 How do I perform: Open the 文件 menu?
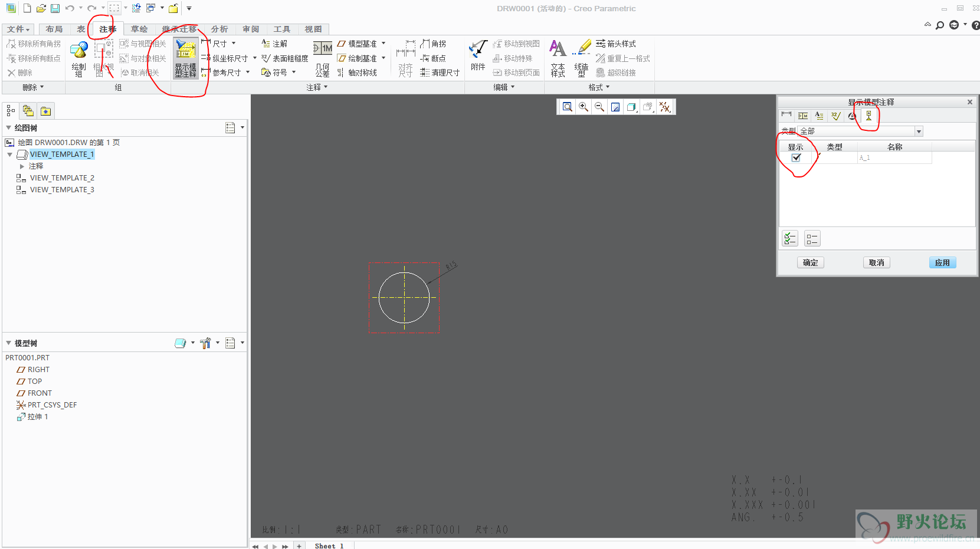click(x=18, y=29)
